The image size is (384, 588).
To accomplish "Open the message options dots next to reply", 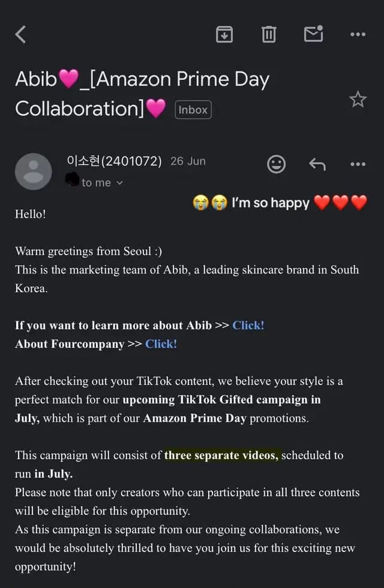I will click(358, 164).
